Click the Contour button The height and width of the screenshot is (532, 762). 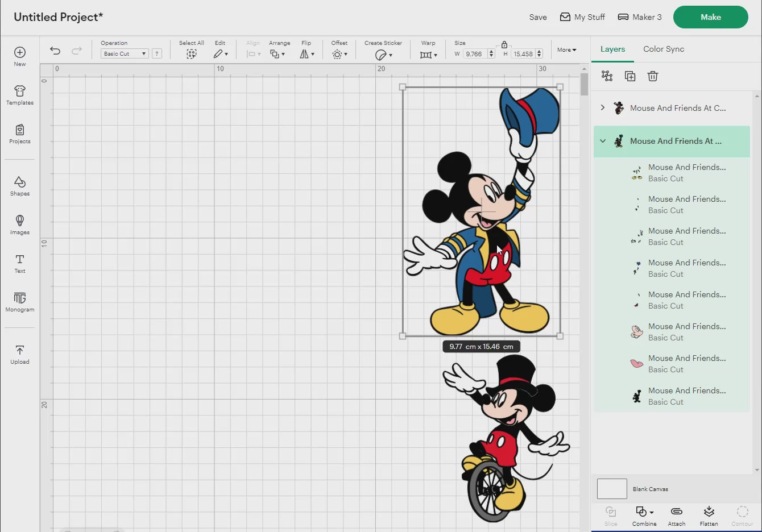(x=742, y=516)
